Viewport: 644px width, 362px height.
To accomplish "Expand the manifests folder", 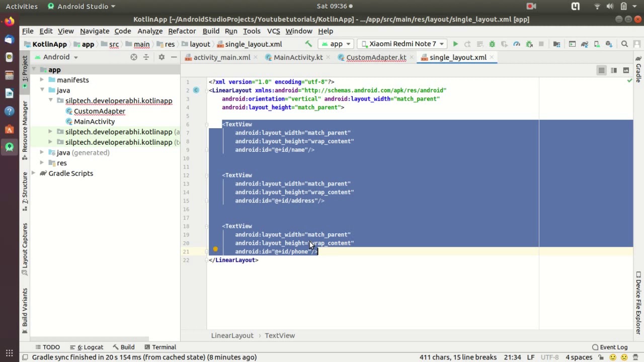I will point(42,80).
